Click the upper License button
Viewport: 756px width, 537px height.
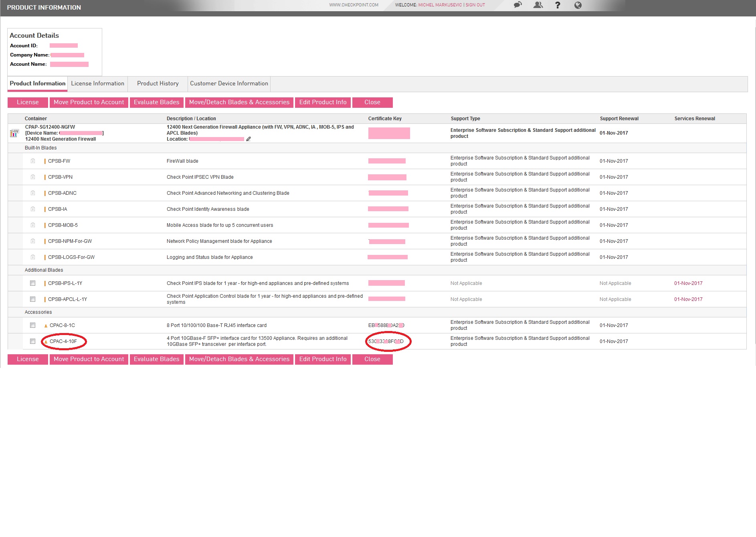pos(28,102)
